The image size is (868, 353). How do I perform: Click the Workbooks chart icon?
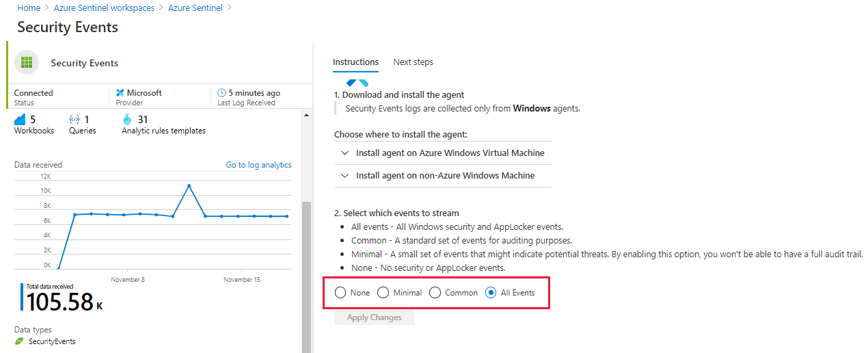point(20,120)
